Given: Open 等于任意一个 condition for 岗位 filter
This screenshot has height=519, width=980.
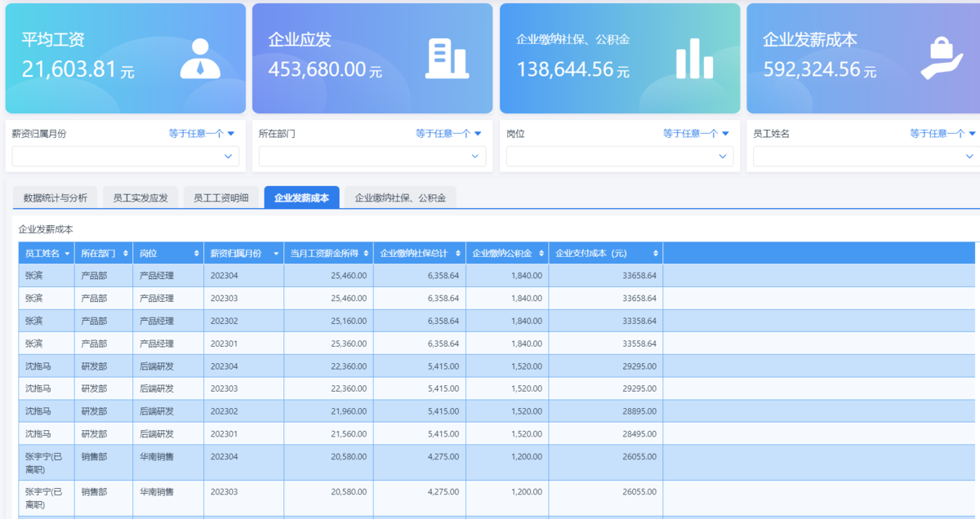Looking at the screenshot, I should coord(696,134).
